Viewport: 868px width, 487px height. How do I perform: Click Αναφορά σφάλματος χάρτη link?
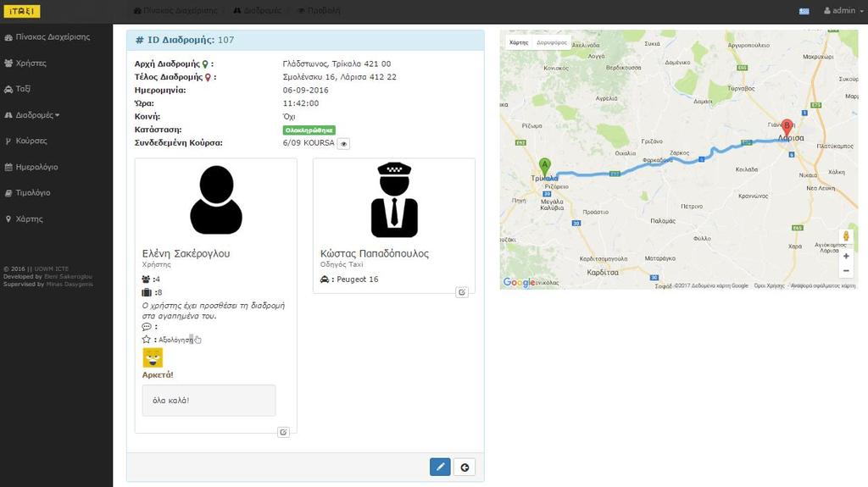pyautogui.click(x=822, y=286)
